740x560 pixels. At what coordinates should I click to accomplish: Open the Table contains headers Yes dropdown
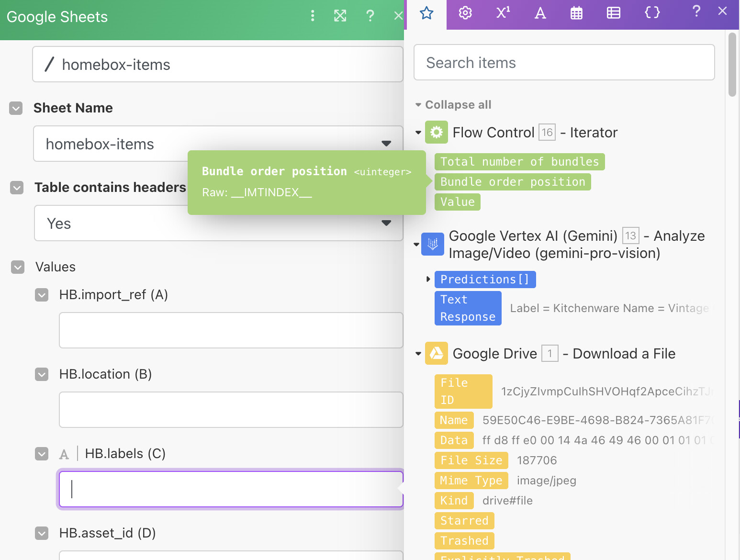218,223
